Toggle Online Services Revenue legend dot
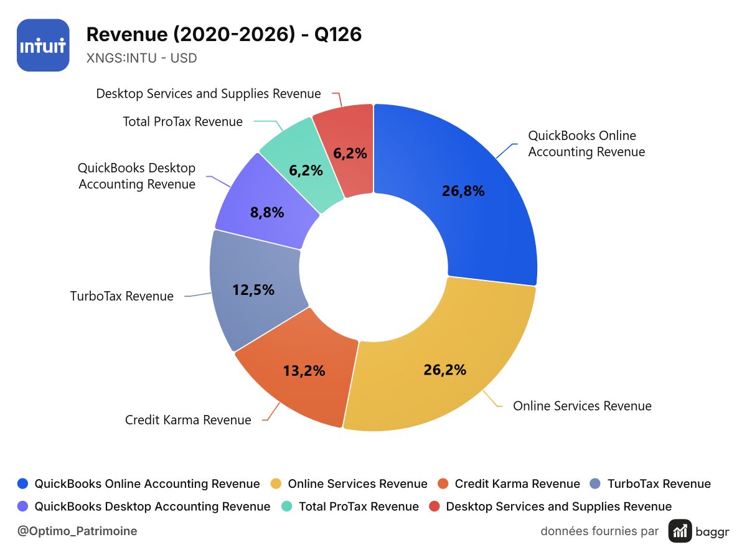Screen dimensions: 747x560 coord(276,484)
